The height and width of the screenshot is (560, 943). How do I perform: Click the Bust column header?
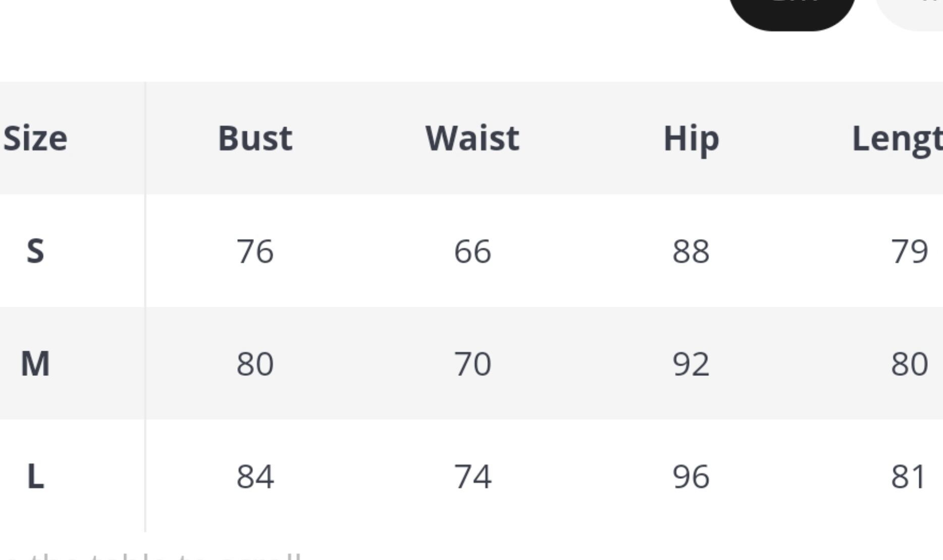(x=255, y=138)
